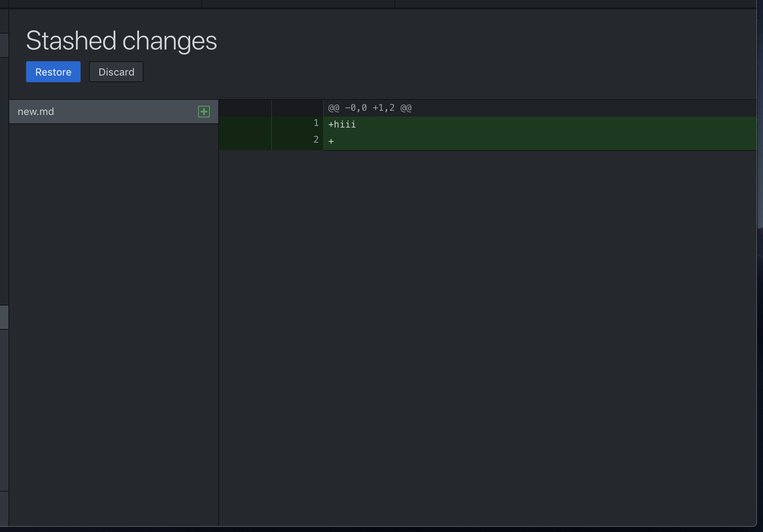
Task: Click the Discard button
Action: (x=116, y=72)
